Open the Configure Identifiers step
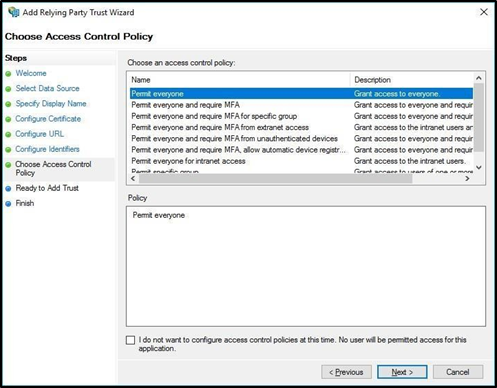The image size is (497, 388). pyautogui.click(x=47, y=149)
